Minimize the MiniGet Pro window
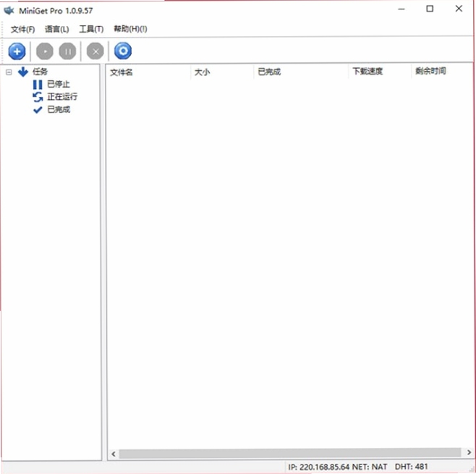 (x=401, y=9)
